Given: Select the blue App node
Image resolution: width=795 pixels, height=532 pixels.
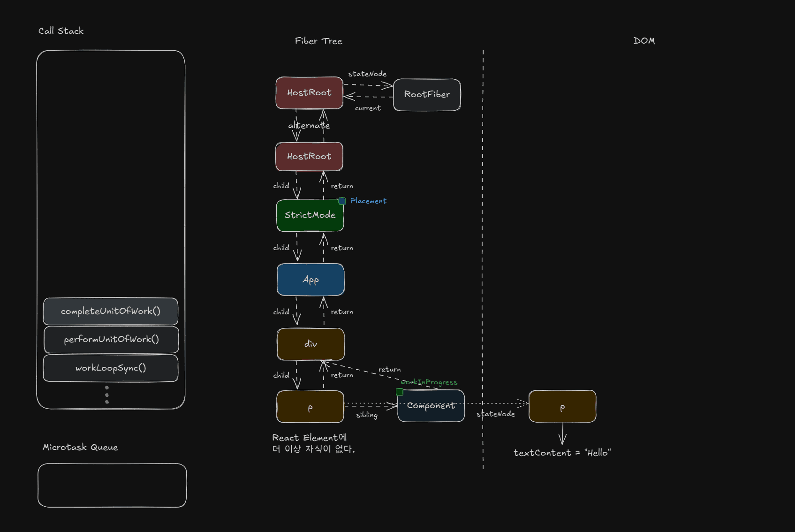Looking at the screenshot, I should [x=310, y=280].
